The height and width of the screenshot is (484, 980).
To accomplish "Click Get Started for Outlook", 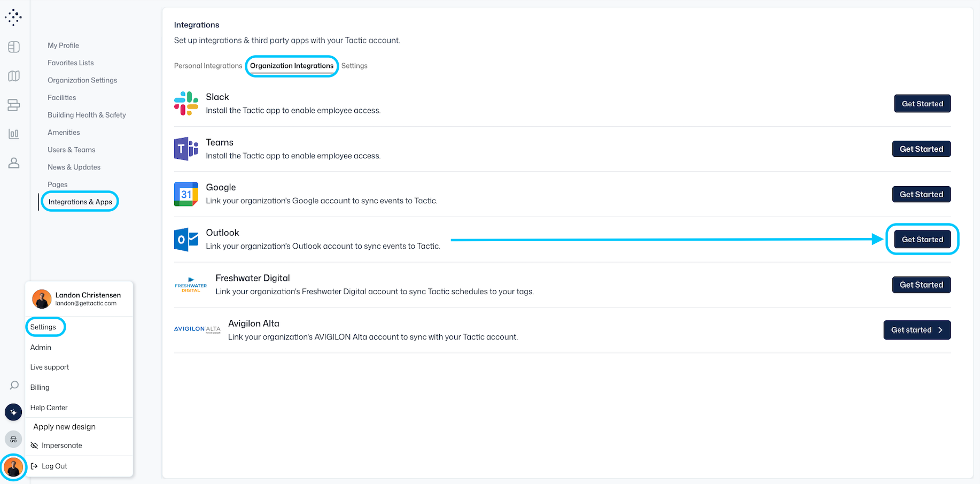I will [x=922, y=240].
